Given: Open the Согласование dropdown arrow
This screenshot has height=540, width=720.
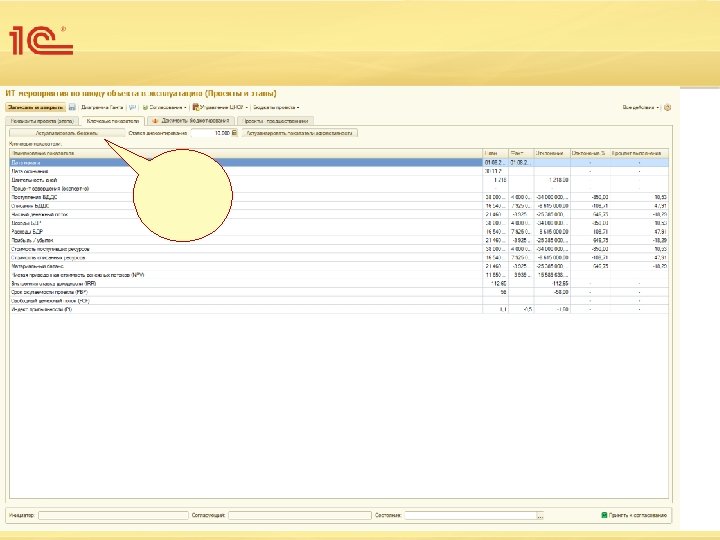Looking at the screenshot, I should point(185,106).
